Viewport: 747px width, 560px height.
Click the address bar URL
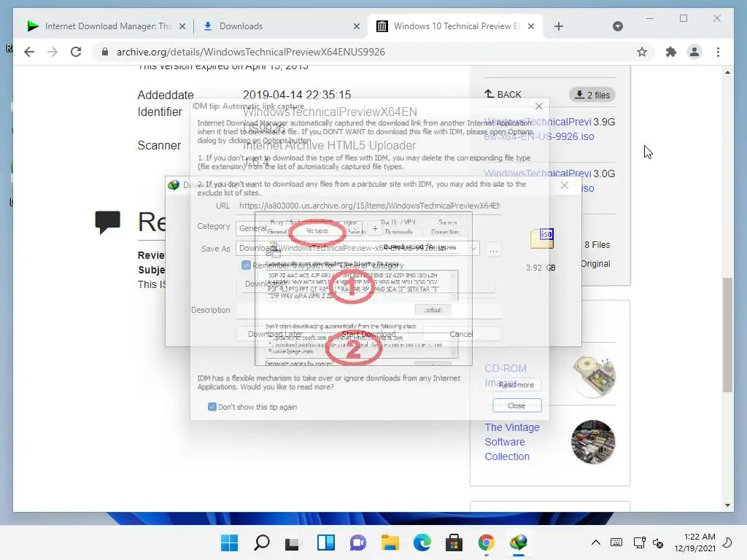click(251, 52)
